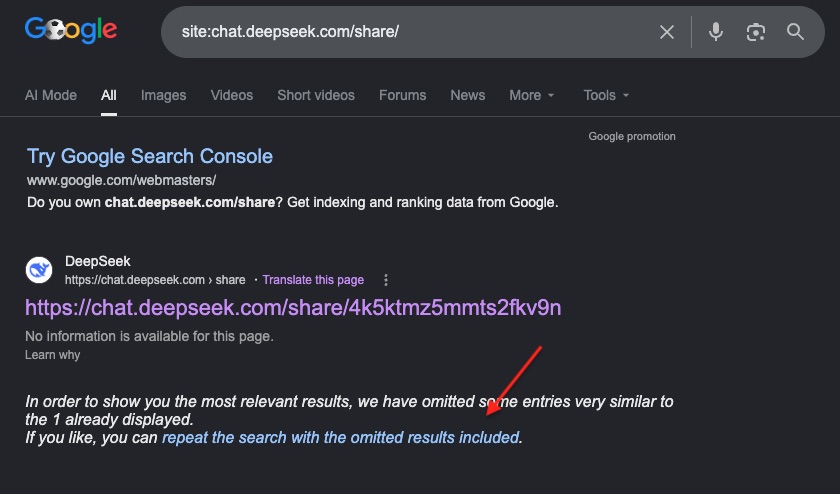Expand the Tools dropdown
Viewport: 840px width, 494px height.
coord(606,95)
